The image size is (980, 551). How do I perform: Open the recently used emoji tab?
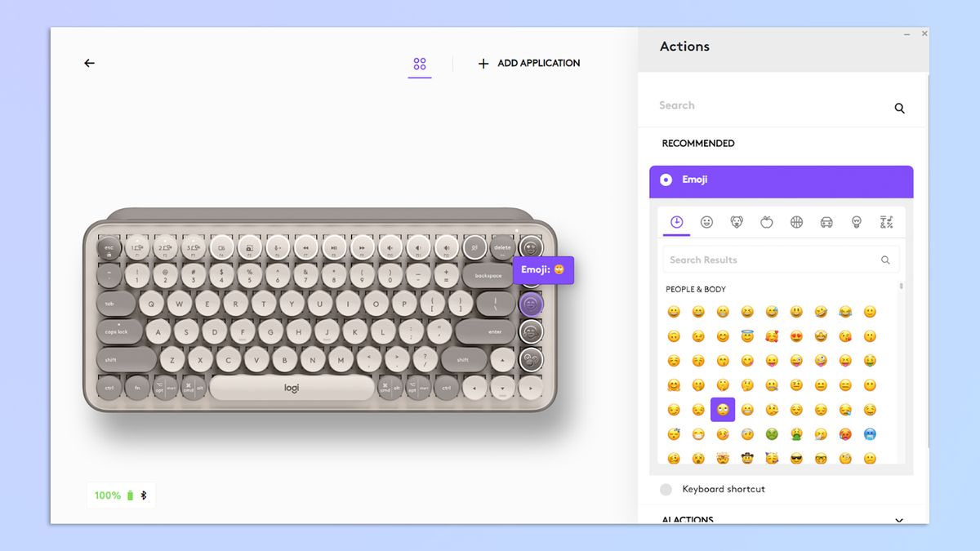point(677,222)
